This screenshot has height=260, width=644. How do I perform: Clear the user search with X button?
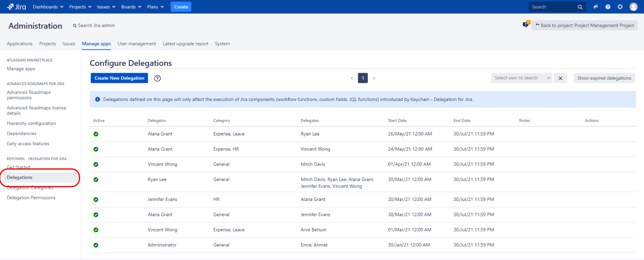coord(560,78)
